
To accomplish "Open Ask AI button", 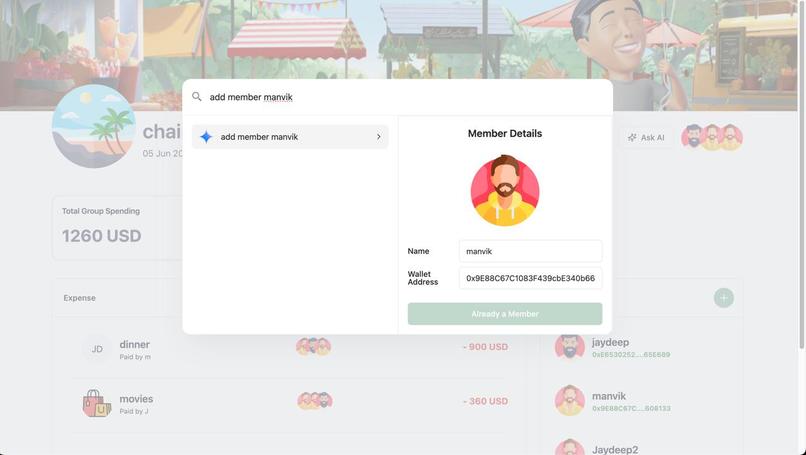I will 646,137.
